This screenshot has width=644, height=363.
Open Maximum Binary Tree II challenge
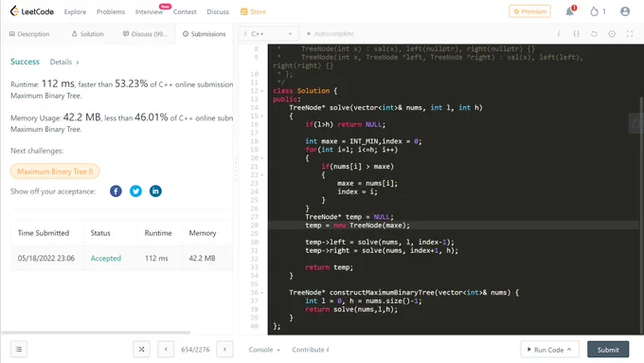click(55, 172)
